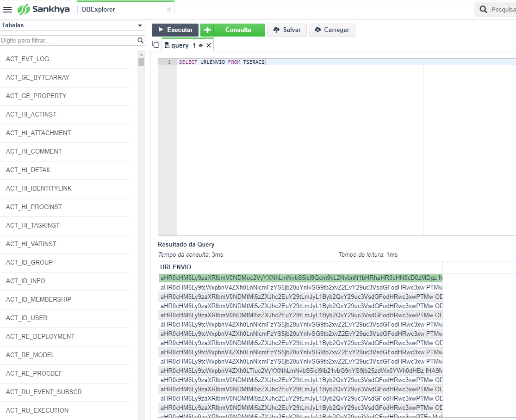Close the query 1 tab
This screenshot has height=420, width=516.
(x=209, y=45)
